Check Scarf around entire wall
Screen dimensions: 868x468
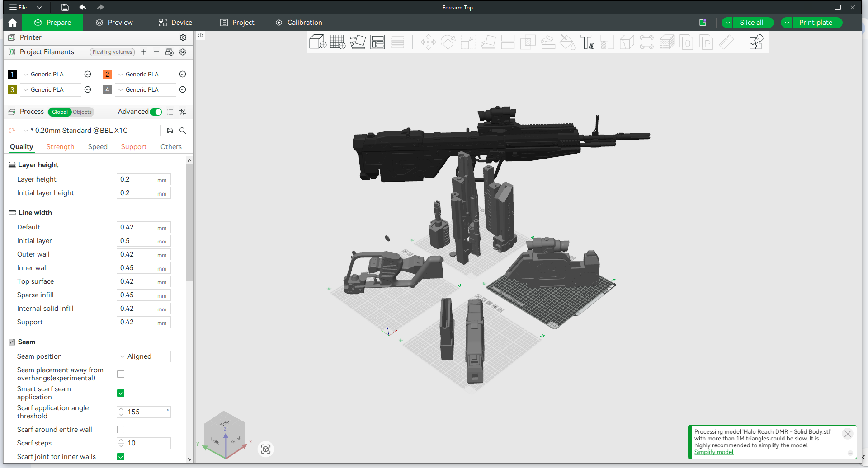click(121, 430)
